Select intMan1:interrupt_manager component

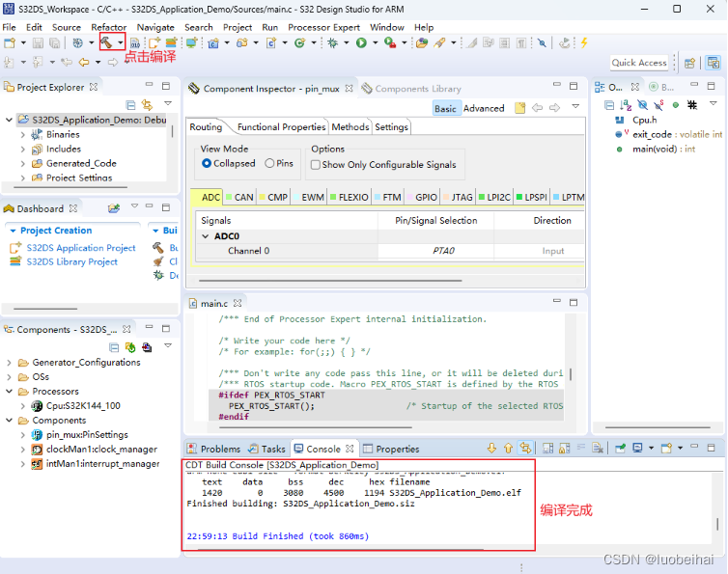[x=102, y=464]
